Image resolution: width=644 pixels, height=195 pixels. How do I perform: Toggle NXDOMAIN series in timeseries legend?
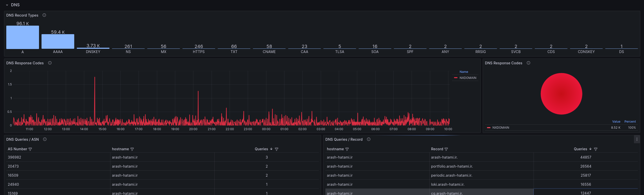(x=468, y=78)
